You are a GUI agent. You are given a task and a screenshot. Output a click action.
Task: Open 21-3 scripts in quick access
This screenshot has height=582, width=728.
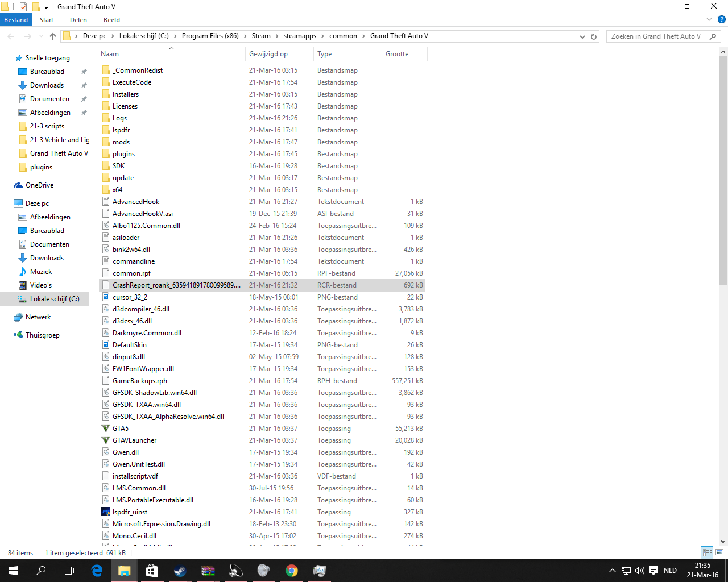click(47, 126)
